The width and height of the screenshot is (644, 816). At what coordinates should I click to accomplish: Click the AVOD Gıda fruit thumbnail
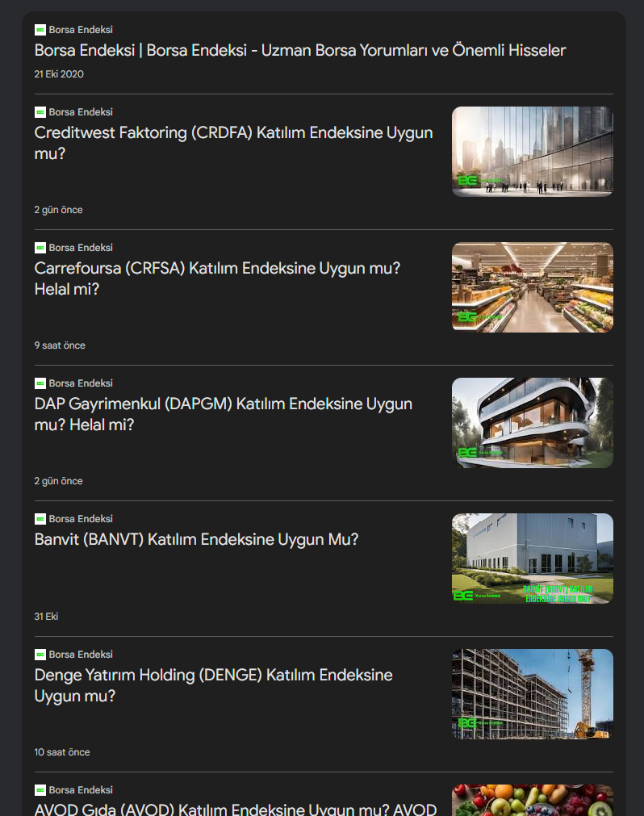pyautogui.click(x=532, y=801)
